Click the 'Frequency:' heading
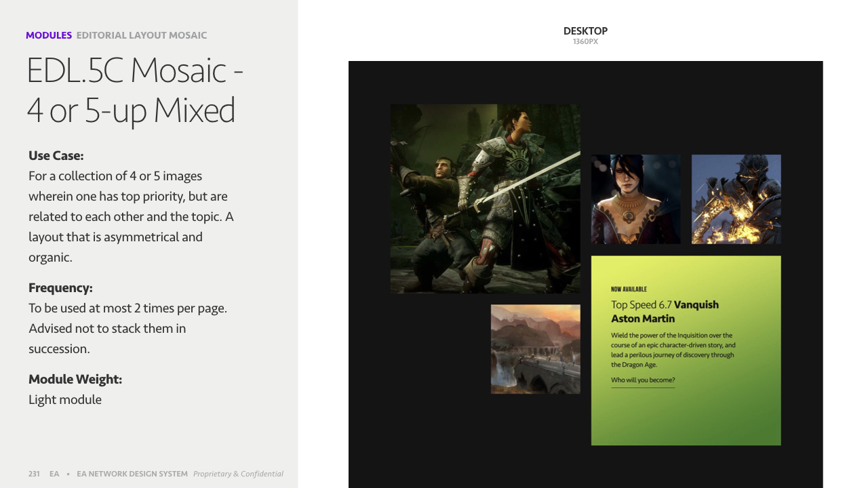Screen dimensions: 868x488 60,287
